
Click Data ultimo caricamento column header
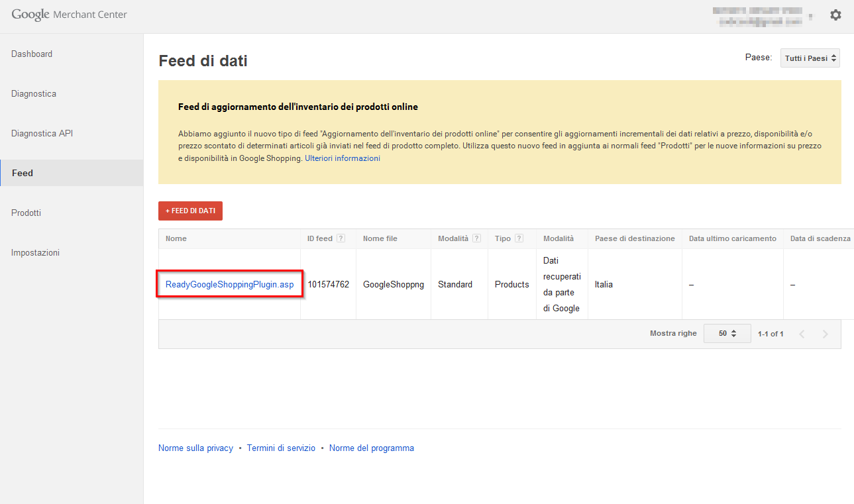point(732,238)
